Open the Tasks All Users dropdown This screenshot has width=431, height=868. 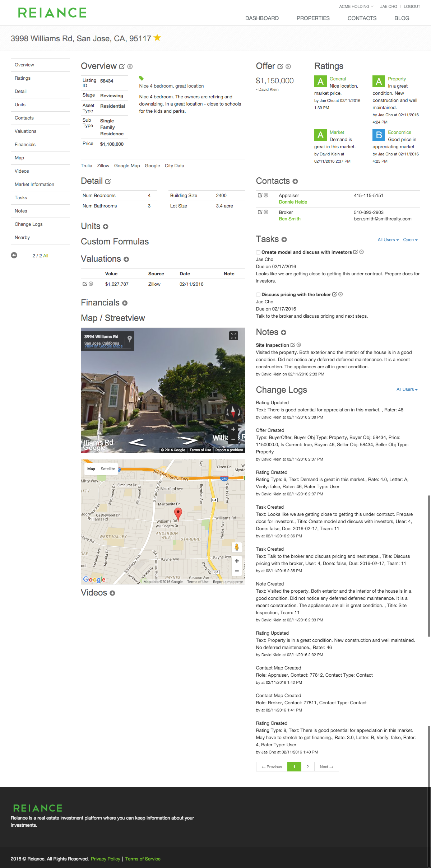click(388, 240)
